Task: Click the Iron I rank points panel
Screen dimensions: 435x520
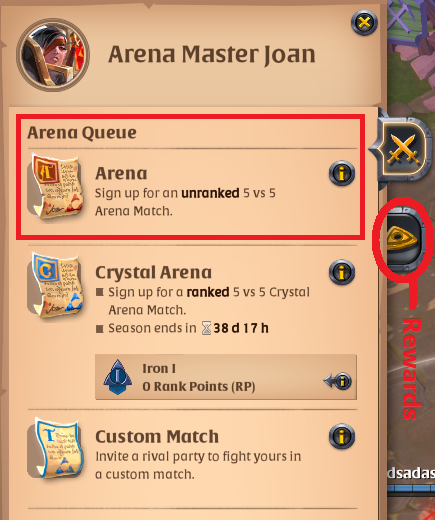Action: tap(226, 377)
